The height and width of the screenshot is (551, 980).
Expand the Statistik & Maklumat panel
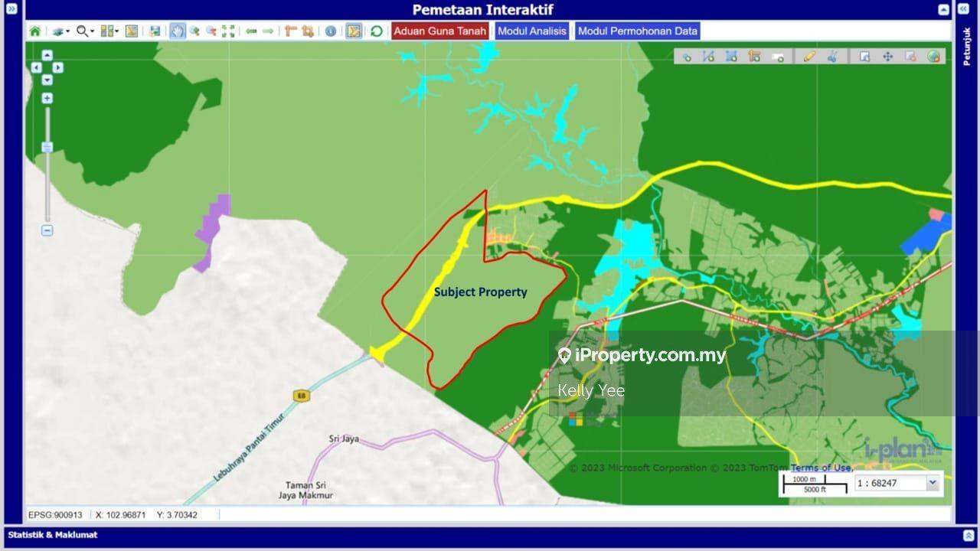(x=969, y=535)
